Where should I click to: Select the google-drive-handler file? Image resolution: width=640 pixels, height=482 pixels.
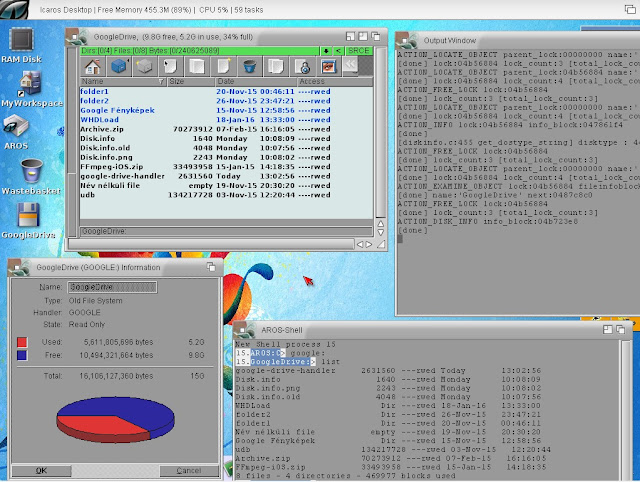(226, 176)
